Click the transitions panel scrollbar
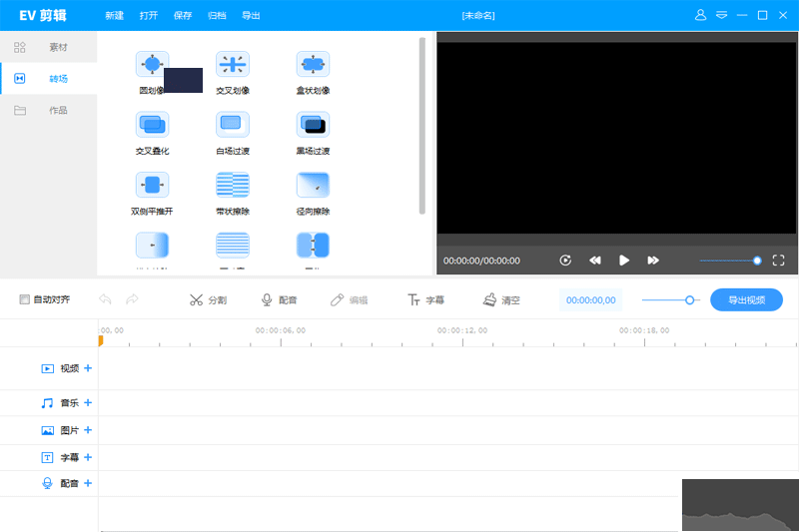The height and width of the screenshot is (532, 799). (x=421, y=126)
